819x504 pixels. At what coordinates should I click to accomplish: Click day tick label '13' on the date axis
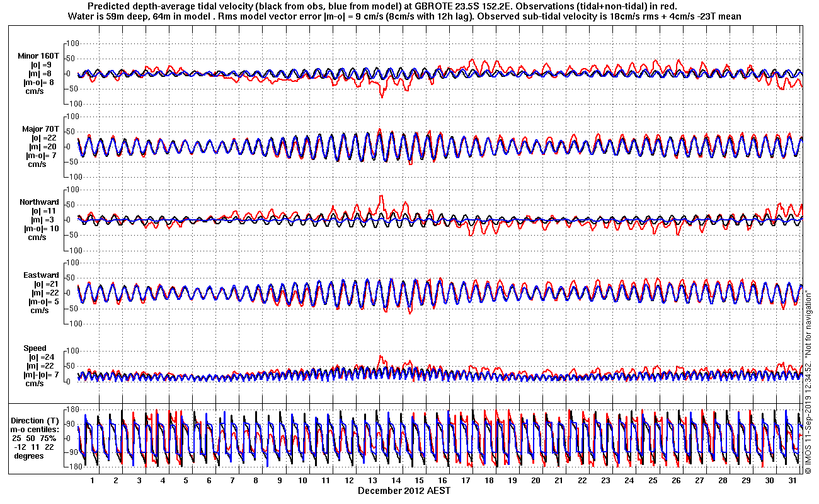click(372, 481)
